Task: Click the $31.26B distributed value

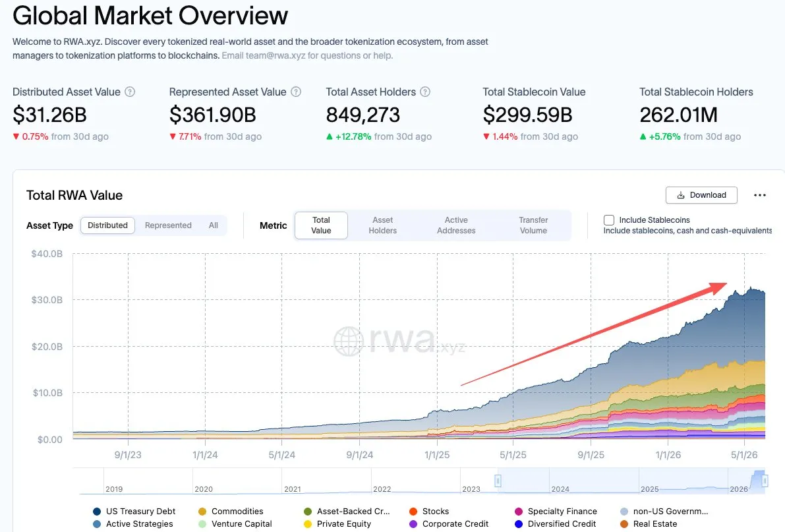Action: pyautogui.click(x=49, y=115)
